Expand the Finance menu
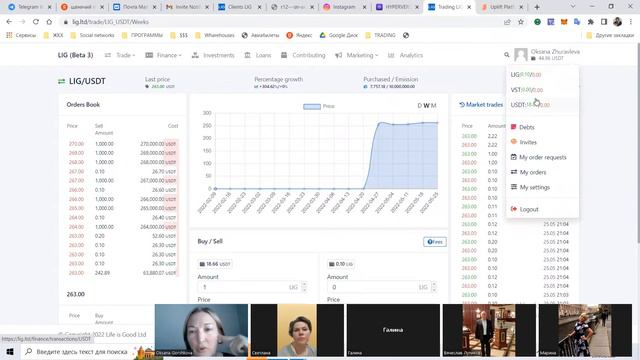This screenshot has width=640, height=360. (x=163, y=55)
